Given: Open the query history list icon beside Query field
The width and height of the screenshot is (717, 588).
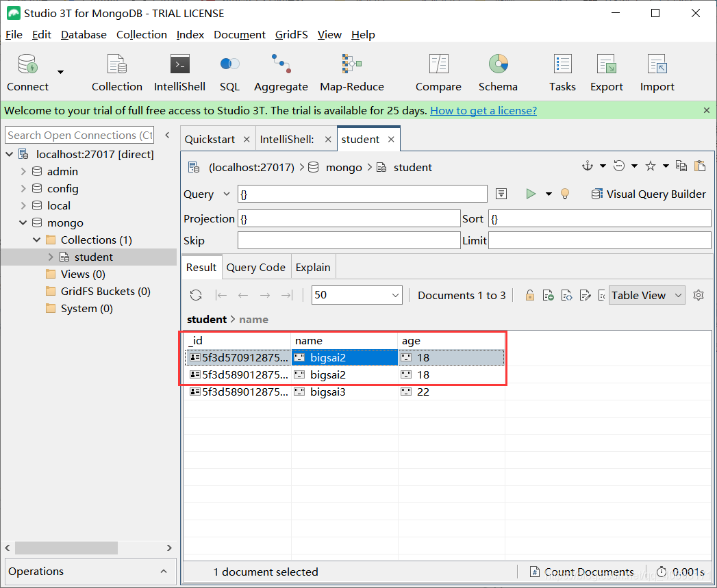Looking at the screenshot, I should 501,194.
